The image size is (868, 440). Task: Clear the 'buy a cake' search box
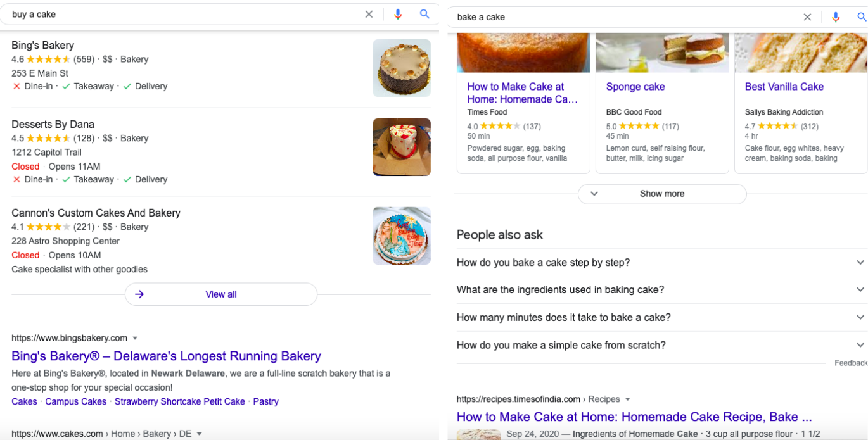click(x=369, y=14)
